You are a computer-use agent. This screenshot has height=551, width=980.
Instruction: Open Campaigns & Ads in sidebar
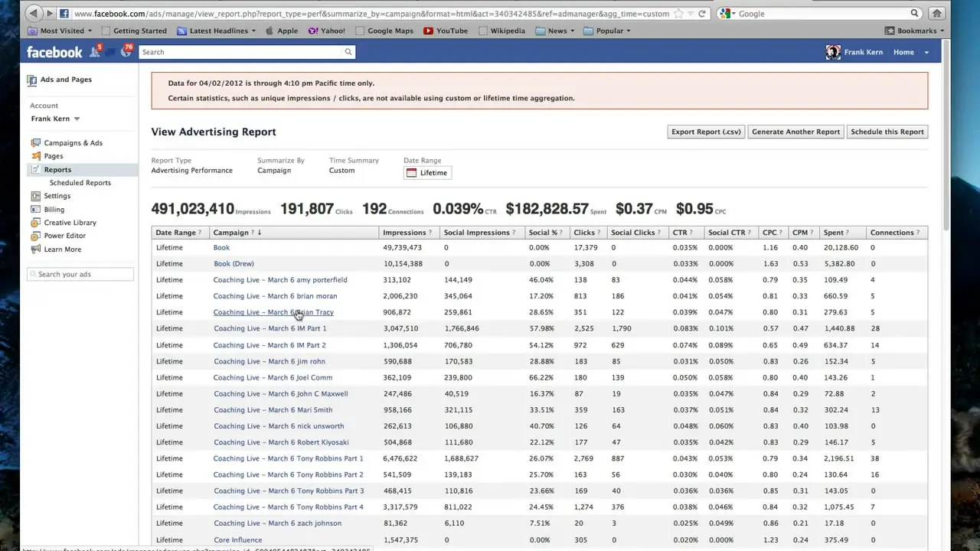[73, 143]
